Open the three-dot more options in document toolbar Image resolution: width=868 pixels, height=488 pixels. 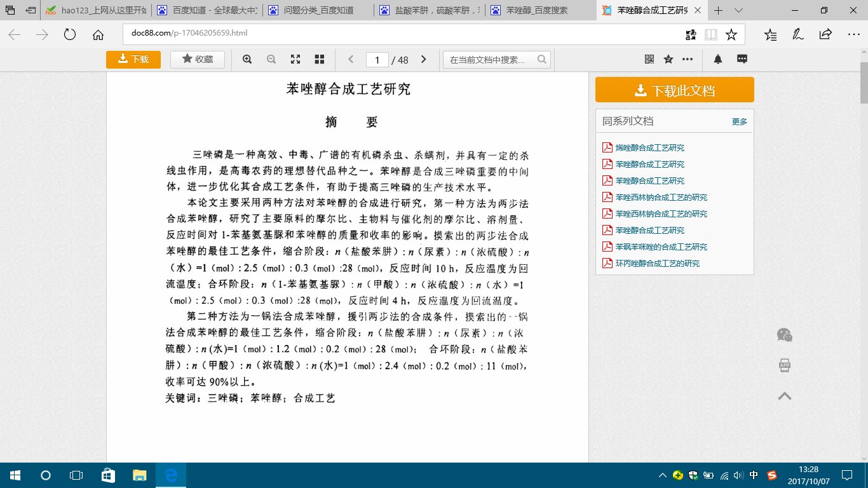(x=688, y=59)
